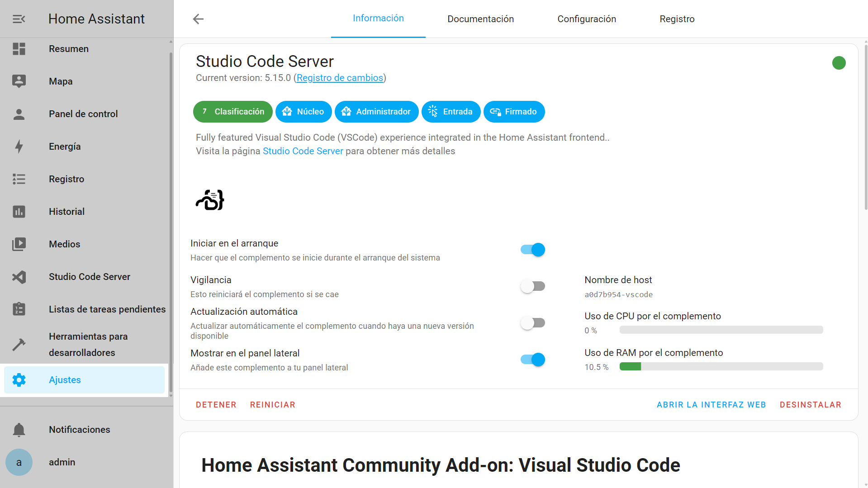
Task: Open Herramientas para desarrolladores wrench icon
Action: click(19, 344)
